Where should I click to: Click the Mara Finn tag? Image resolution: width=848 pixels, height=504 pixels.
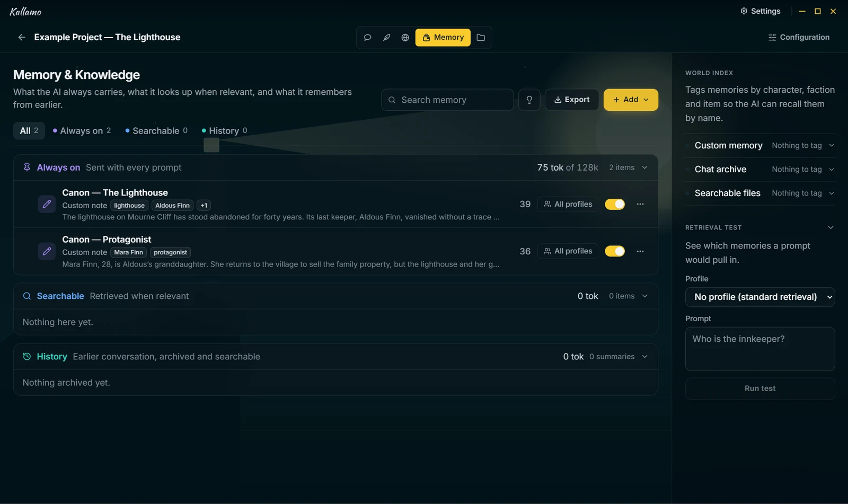pos(128,252)
